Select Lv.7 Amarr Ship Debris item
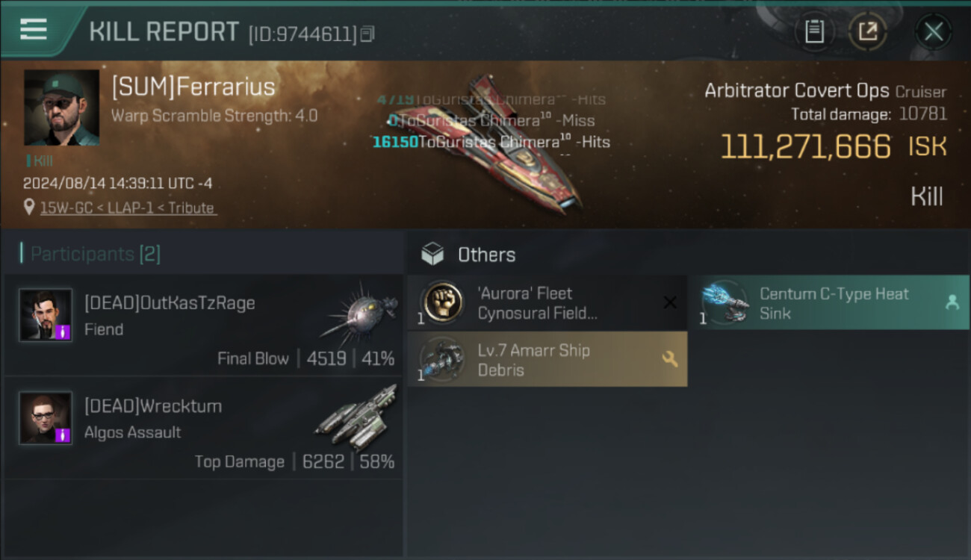This screenshot has width=971, height=560. [547, 359]
